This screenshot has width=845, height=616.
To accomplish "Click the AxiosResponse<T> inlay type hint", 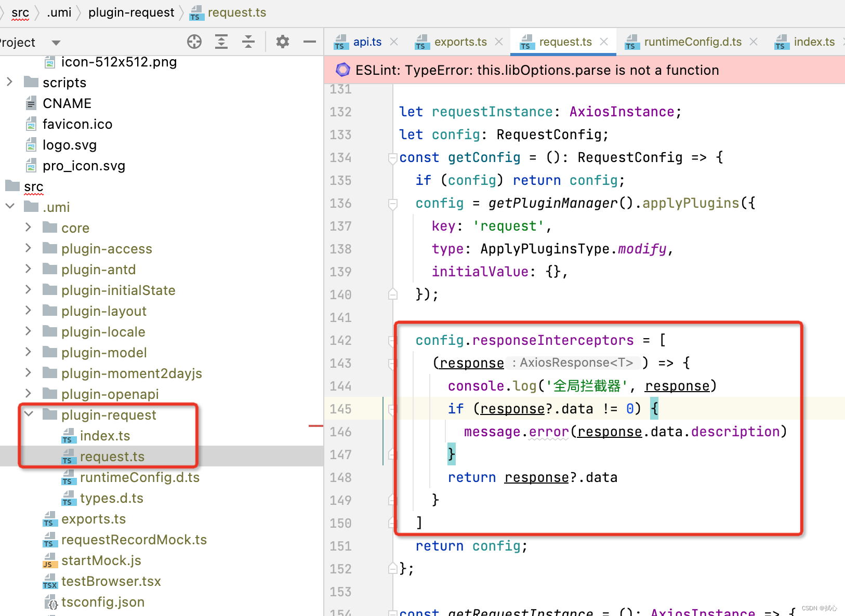I will pos(576,363).
